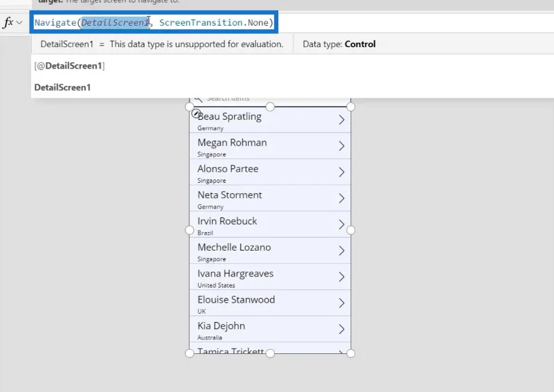
Task: Select the DetailScreen1 autocomplete suggestion
Action: [x=62, y=87]
